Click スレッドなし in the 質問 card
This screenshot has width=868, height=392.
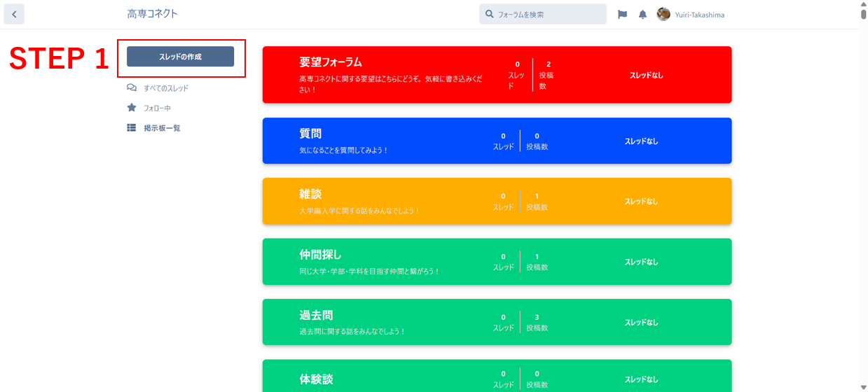[642, 141]
